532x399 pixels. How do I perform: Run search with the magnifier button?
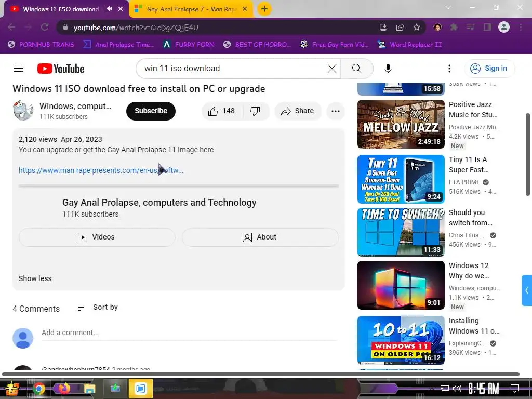coord(356,69)
